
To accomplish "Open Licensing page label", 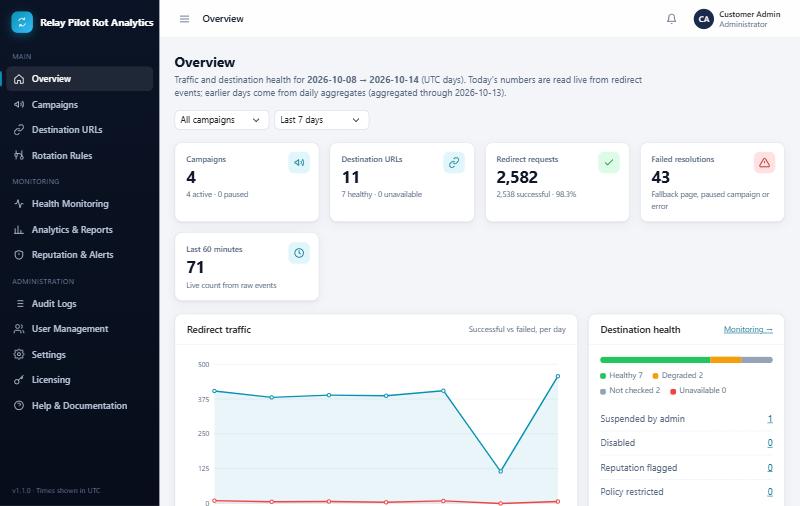I will [51, 380].
